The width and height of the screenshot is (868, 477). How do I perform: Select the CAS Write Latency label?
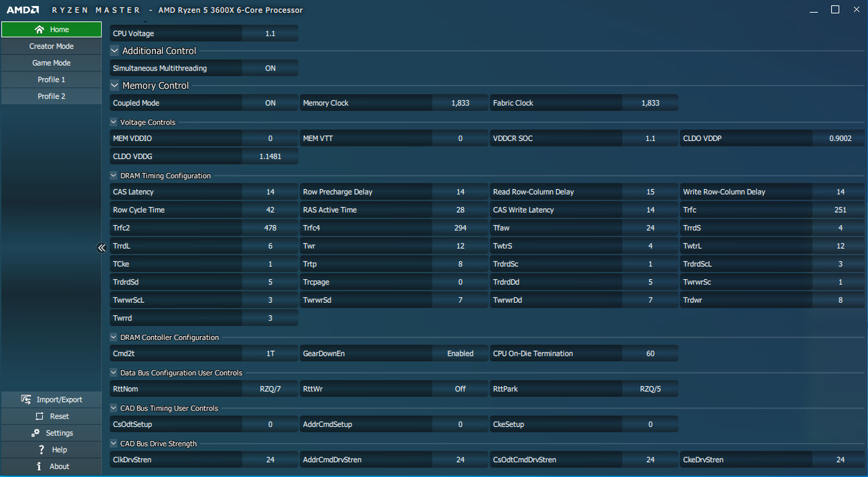pos(524,210)
